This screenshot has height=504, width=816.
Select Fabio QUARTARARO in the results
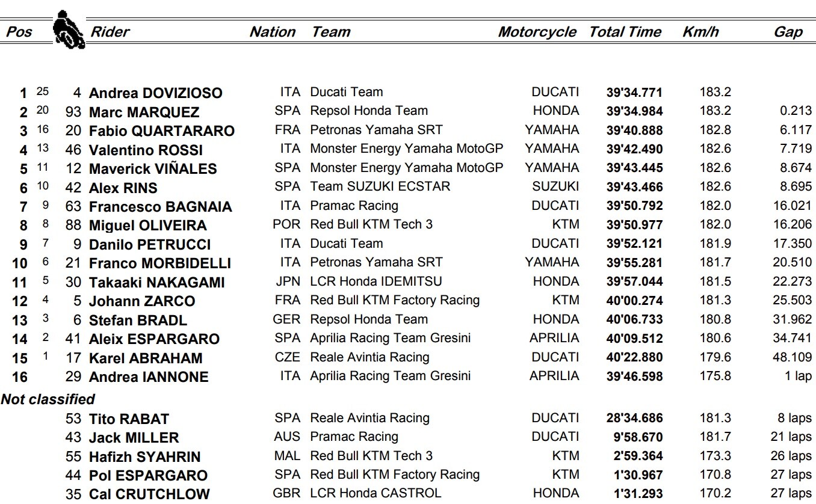tap(162, 131)
